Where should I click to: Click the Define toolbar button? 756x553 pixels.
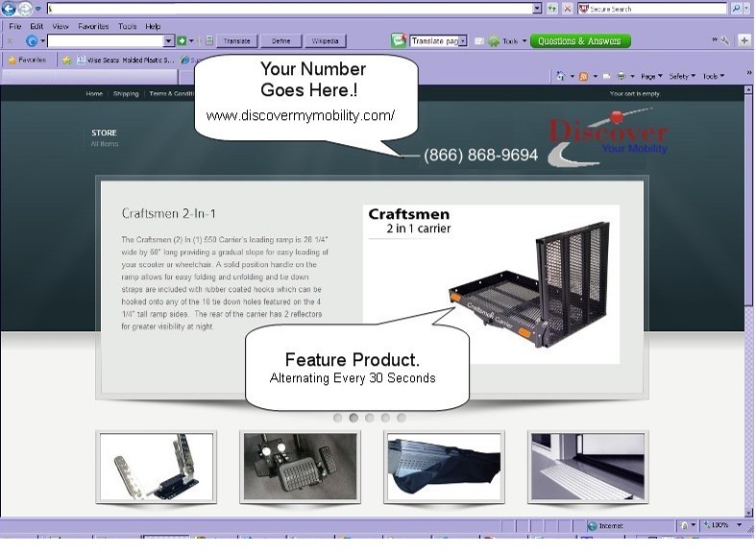pos(281,41)
